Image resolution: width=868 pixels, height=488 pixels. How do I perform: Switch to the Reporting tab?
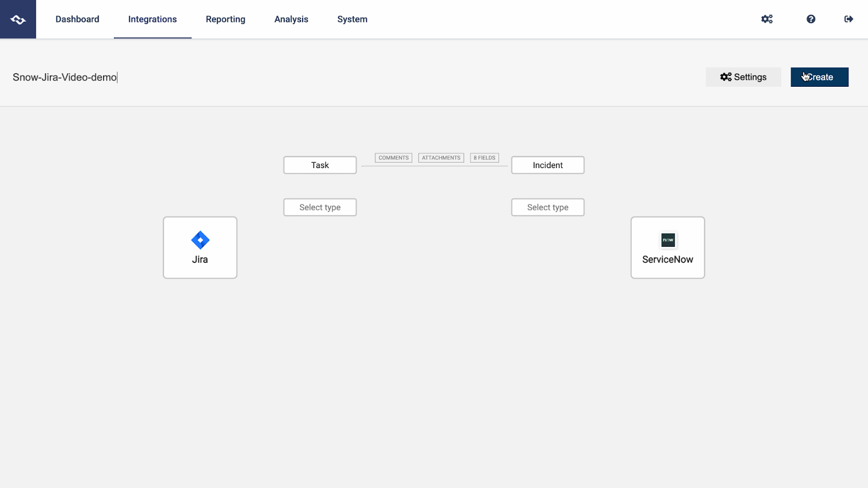[x=225, y=19]
